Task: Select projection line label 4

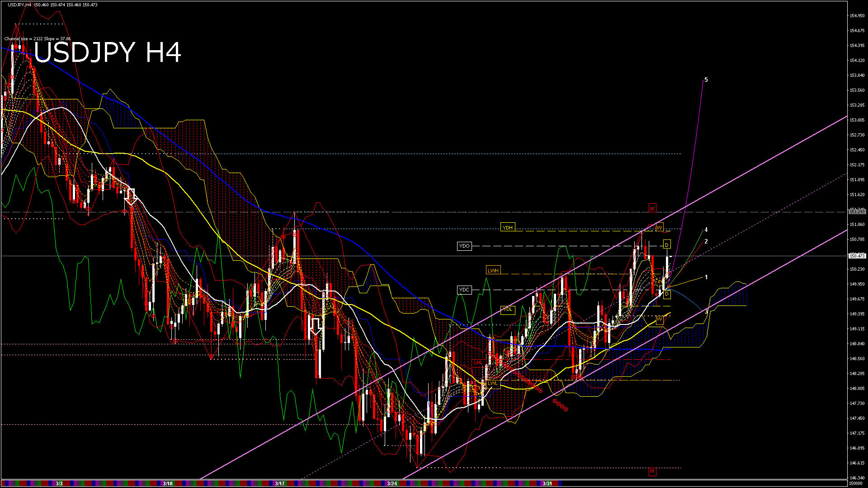Action: pos(706,230)
